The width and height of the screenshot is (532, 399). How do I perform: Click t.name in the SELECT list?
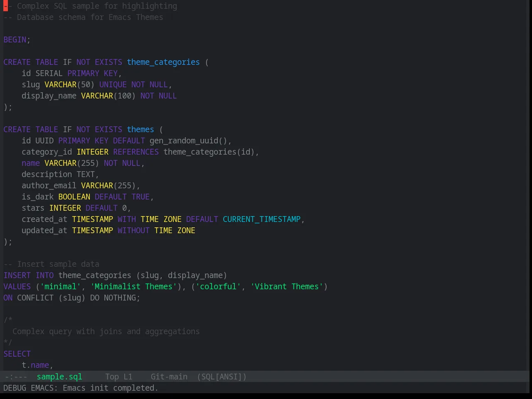(x=35, y=365)
